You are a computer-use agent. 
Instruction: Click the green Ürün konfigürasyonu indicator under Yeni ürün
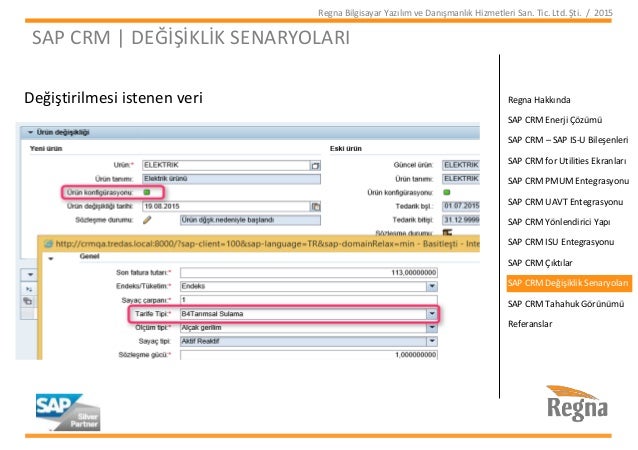point(147,192)
